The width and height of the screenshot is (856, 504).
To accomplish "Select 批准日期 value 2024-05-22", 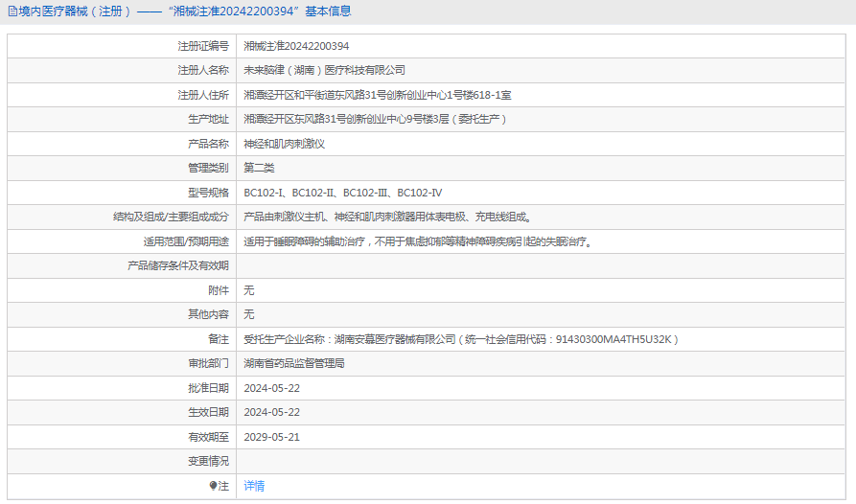I will tap(272, 388).
